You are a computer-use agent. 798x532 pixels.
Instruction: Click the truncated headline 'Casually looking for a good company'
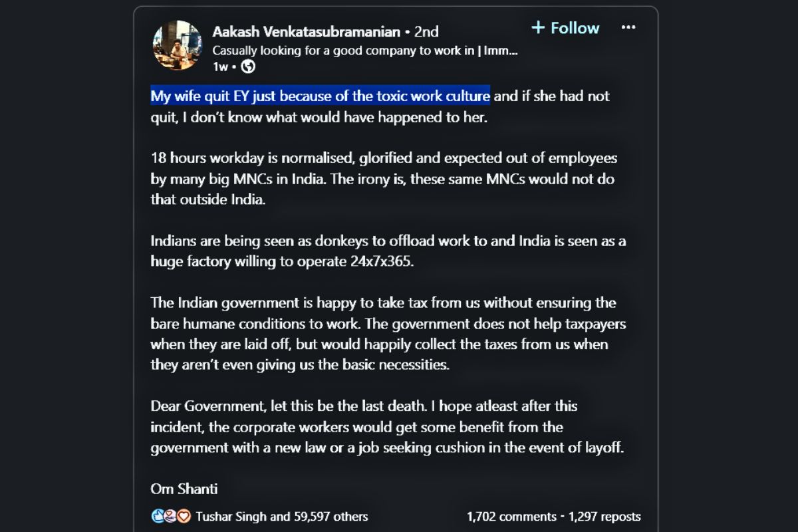364,51
